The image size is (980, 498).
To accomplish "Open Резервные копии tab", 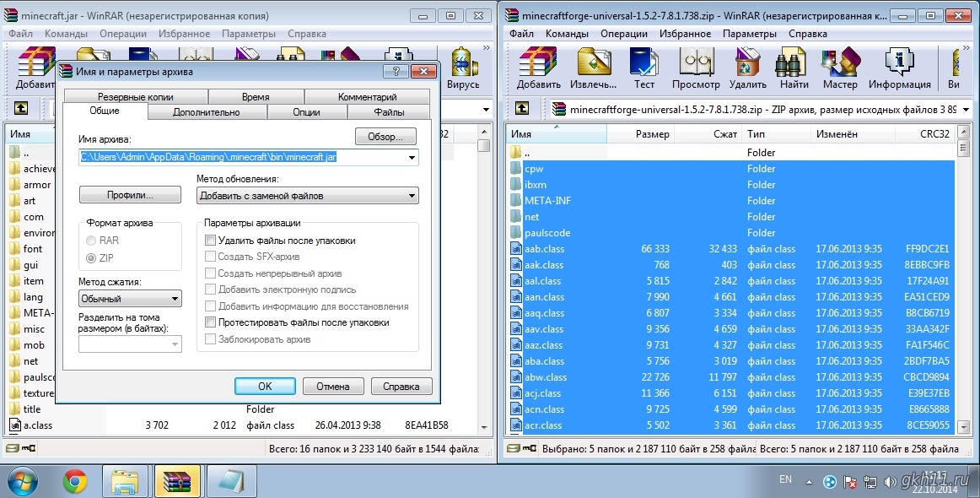I will click(x=136, y=97).
